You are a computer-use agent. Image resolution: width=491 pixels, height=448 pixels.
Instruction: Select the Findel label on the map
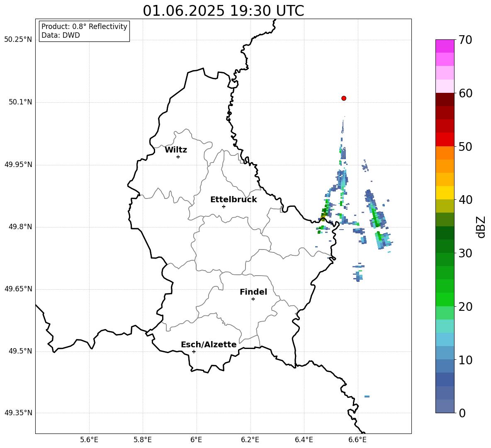click(253, 292)
